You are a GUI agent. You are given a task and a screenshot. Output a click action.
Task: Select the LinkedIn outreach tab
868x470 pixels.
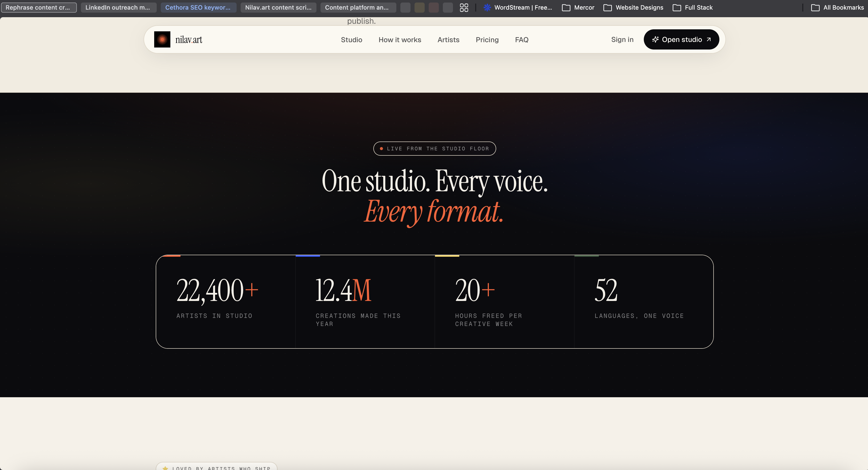118,7
